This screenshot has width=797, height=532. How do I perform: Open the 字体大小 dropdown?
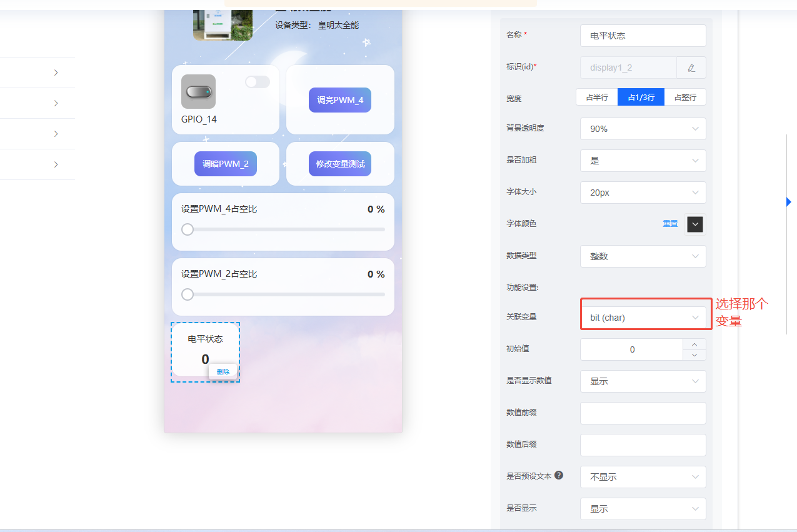click(x=643, y=192)
